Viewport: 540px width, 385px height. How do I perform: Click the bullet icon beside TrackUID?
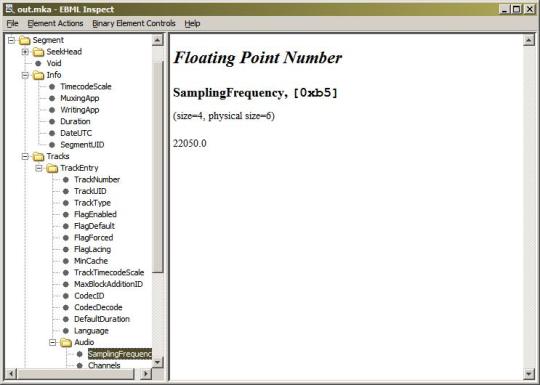[66, 191]
